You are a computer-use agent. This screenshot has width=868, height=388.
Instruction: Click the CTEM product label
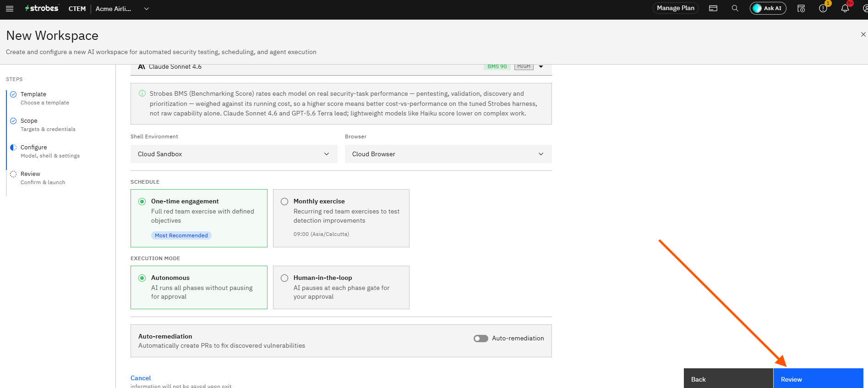[x=77, y=9]
